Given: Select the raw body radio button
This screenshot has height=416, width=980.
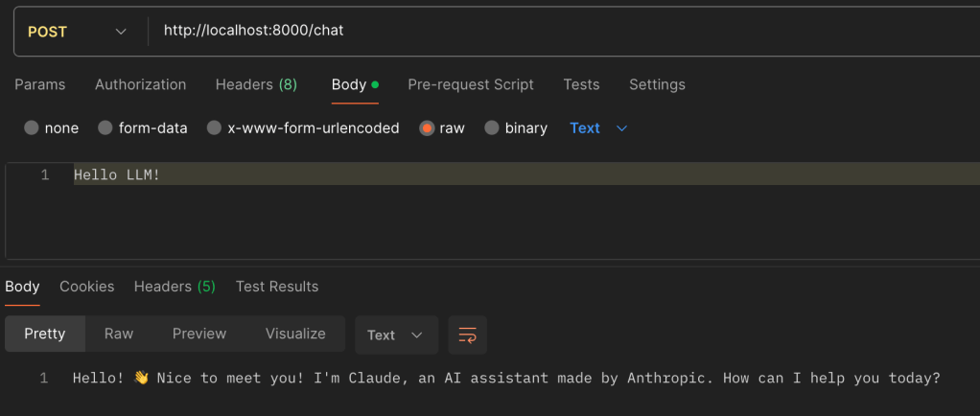Looking at the screenshot, I should 427,127.
